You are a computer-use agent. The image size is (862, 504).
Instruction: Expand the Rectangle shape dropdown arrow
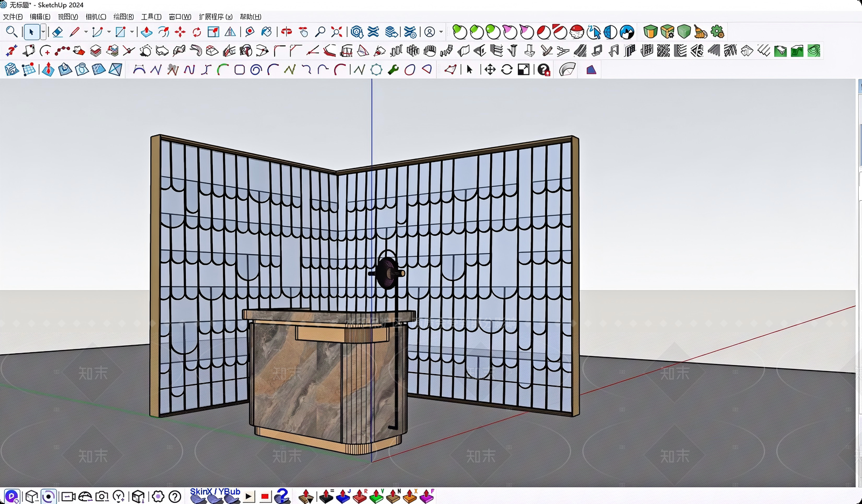point(132,32)
